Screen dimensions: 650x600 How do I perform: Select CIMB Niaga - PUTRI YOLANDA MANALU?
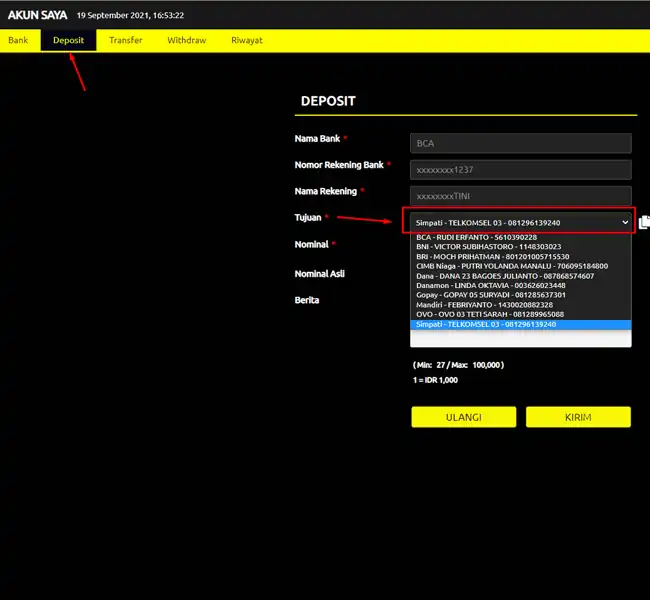tap(521, 266)
